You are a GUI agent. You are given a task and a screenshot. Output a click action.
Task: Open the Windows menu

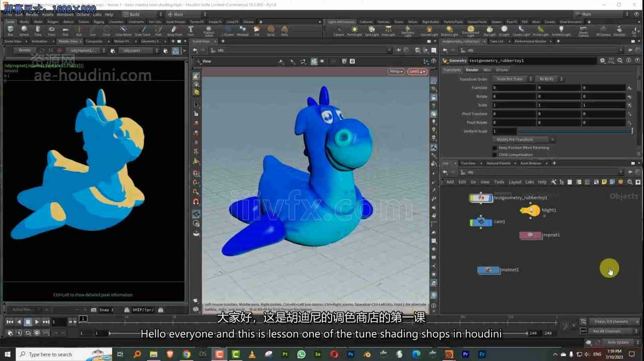pos(65,14)
